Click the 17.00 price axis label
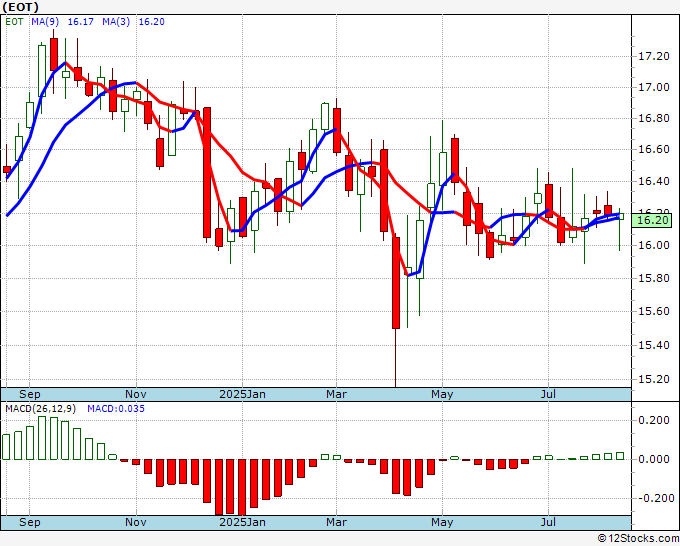Image resolution: width=680 pixels, height=546 pixels. coord(653,88)
